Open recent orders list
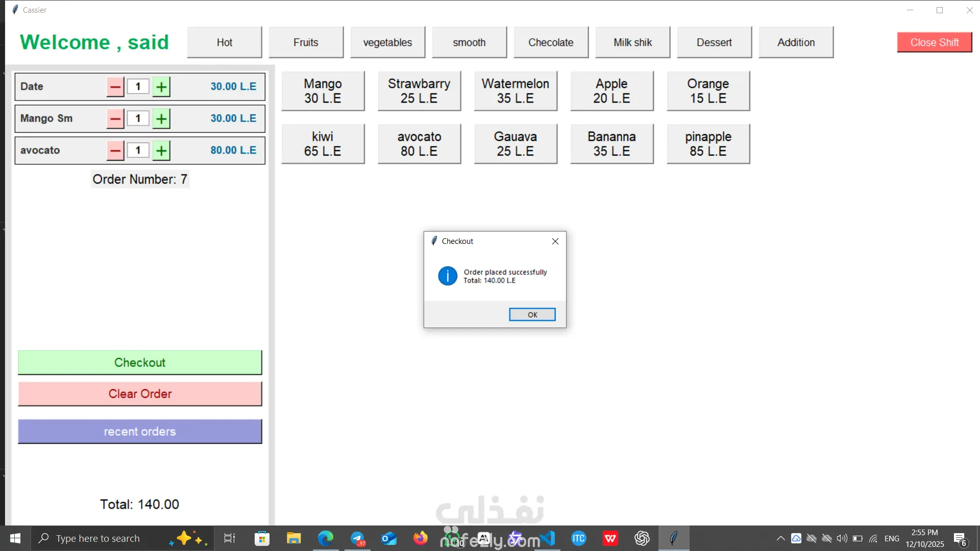Screen dimensions: 980x551 (140, 432)
